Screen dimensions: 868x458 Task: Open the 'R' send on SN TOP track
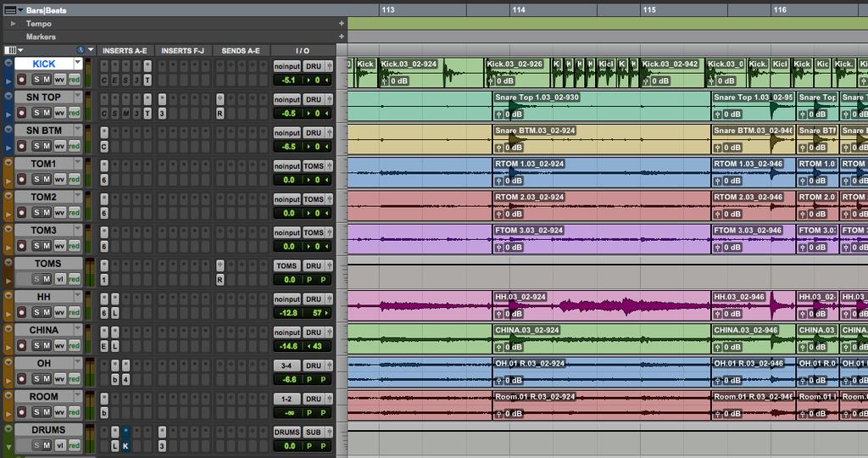point(220,114)
